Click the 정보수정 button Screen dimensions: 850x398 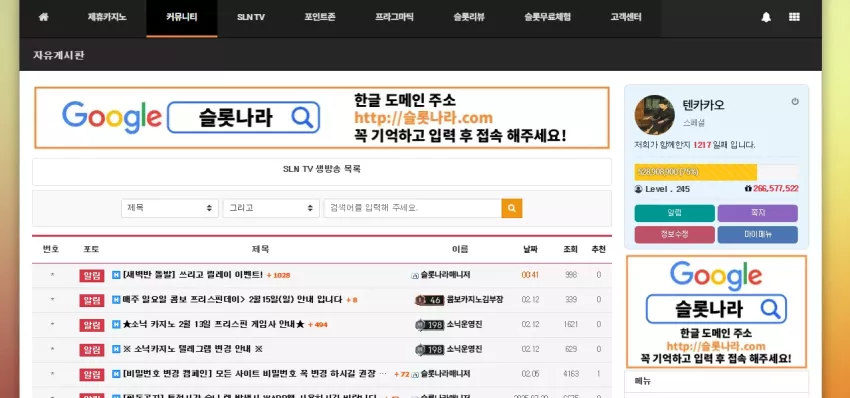(674, 235)
